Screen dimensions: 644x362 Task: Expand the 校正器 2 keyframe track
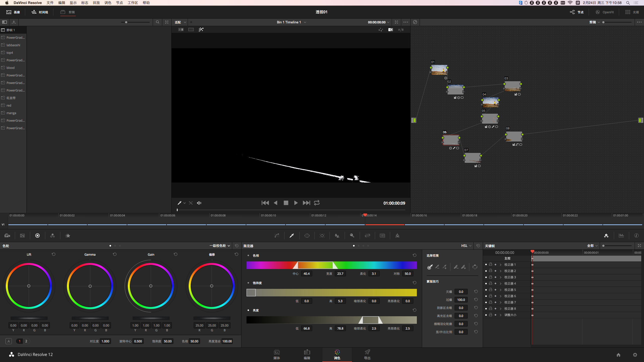click(x=501, y=271)
